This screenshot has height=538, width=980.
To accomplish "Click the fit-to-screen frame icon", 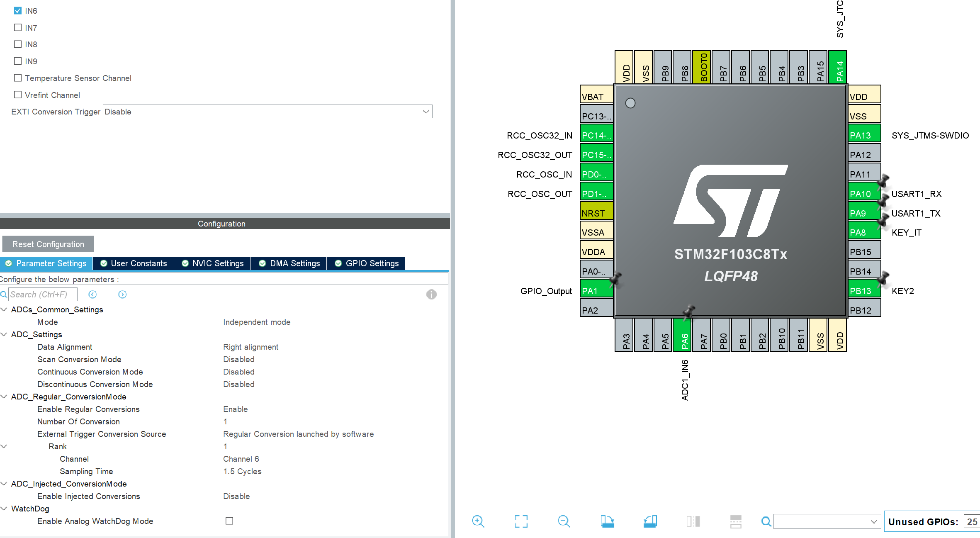I will point(521,521).
